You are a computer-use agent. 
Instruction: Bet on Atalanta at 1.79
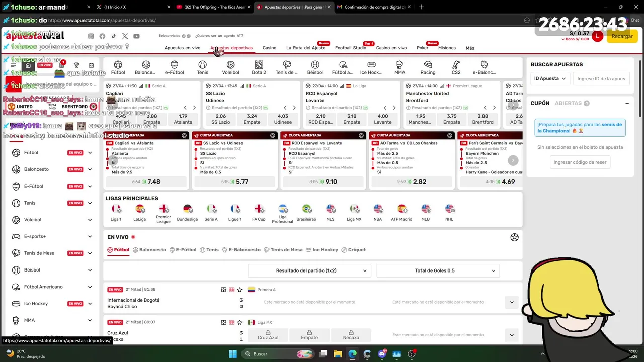[x=183, y=119]
